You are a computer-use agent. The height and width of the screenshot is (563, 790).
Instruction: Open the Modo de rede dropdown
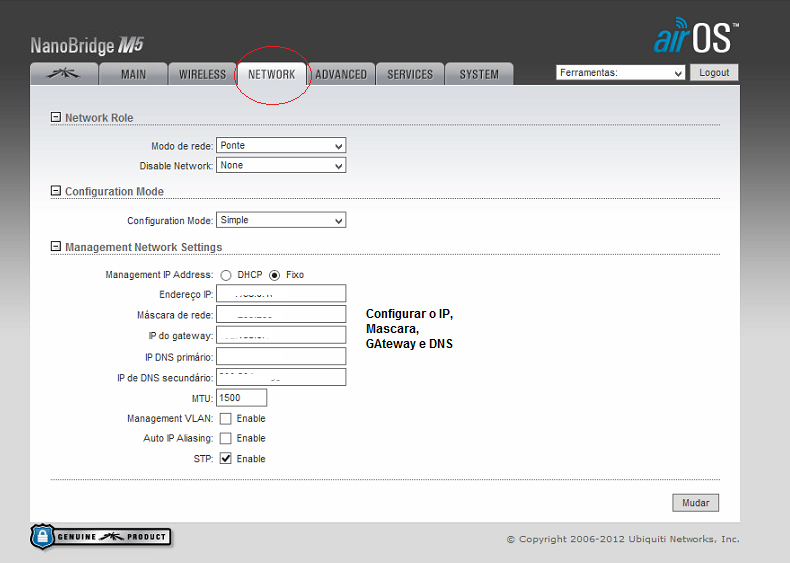(281, 146)
